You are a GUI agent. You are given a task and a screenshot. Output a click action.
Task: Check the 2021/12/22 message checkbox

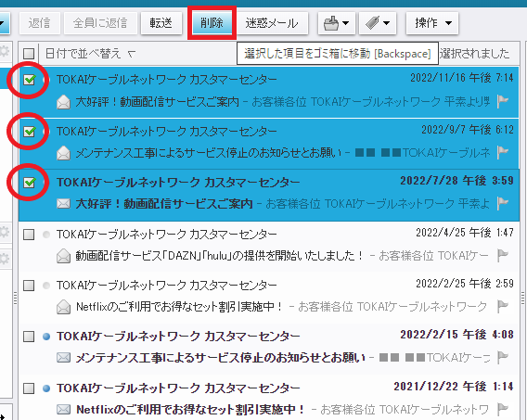coord(29,388)
